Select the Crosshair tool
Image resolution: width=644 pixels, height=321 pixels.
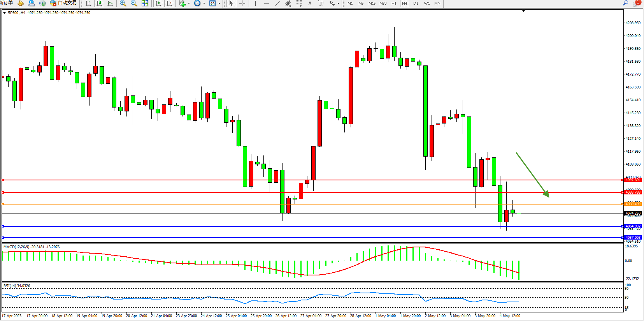click(x=242, y=4)
